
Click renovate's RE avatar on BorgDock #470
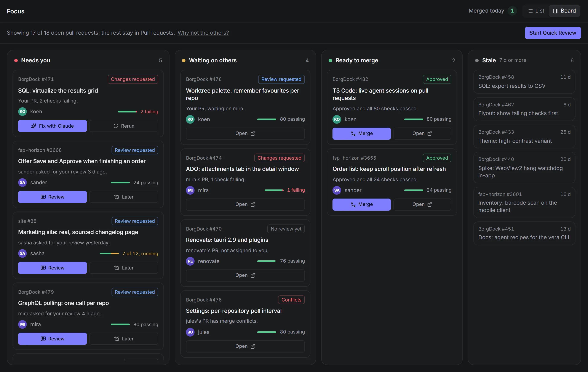coord(190,261)
